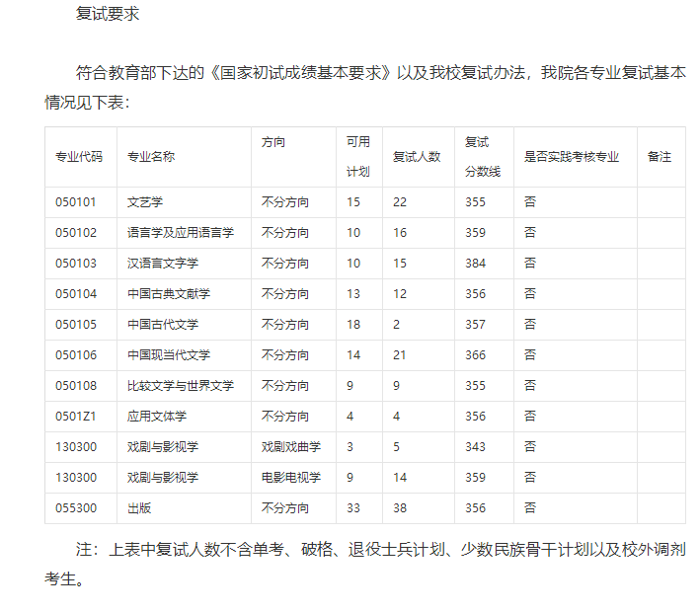Viewport: 700px width, 613px height.
Task: Click the 中国现当代文学 major name
Action: point(169,355)
